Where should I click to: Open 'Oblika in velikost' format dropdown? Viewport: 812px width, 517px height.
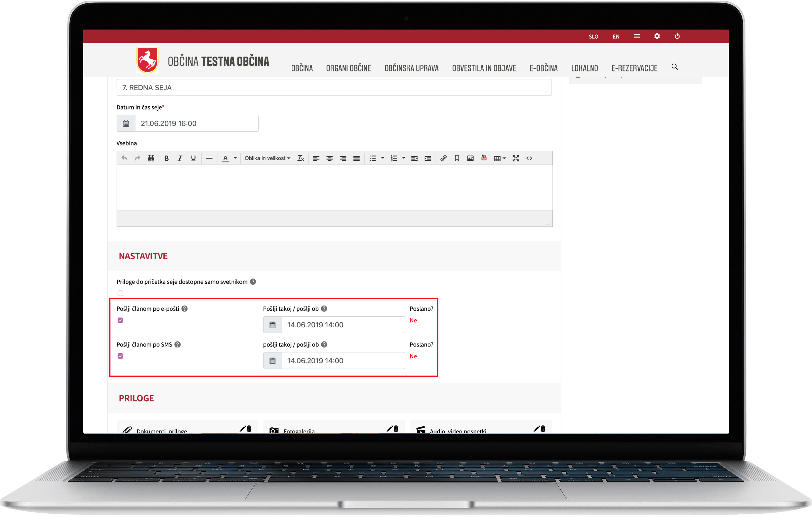coord(267,158)
